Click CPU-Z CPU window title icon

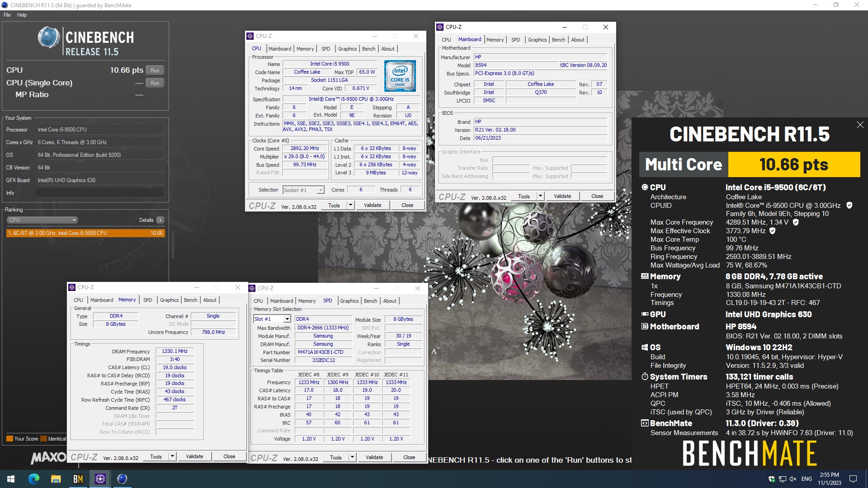[250, 36]
